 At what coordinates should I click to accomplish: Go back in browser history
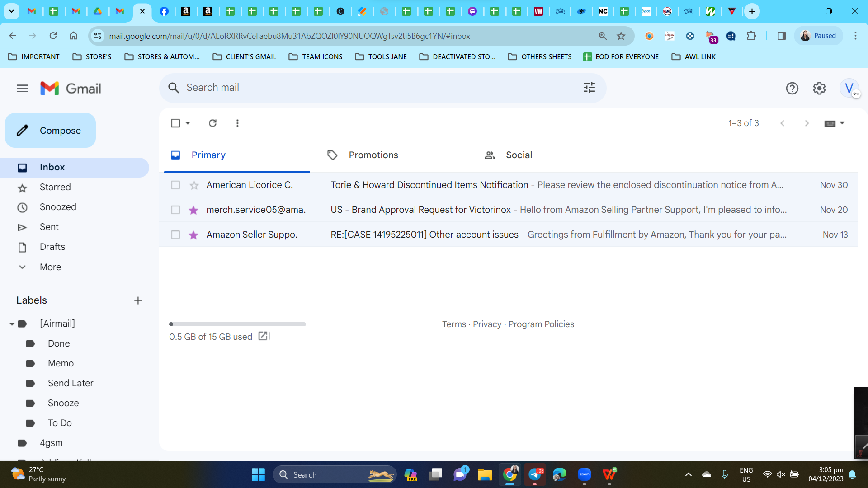click(x=13, y=36)
